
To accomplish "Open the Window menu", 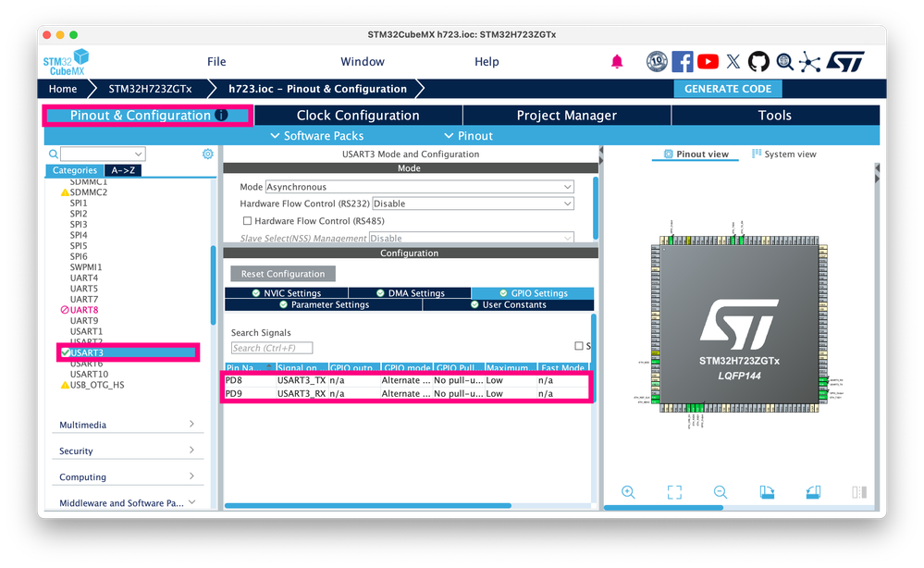I will click(x=363, y=61).
